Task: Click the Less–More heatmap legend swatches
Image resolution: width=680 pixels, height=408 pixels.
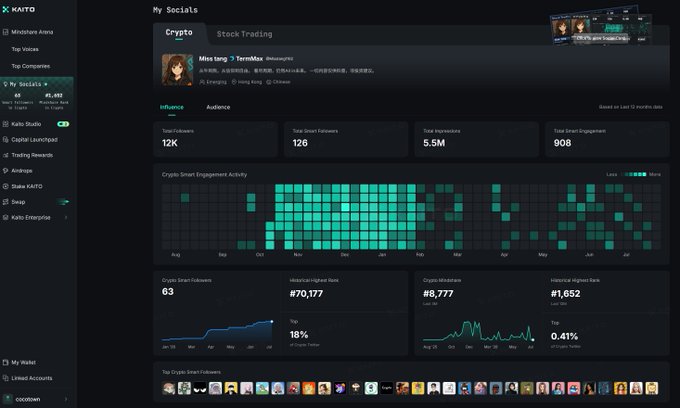Action: pyautogui.click(x=635, y=174)
